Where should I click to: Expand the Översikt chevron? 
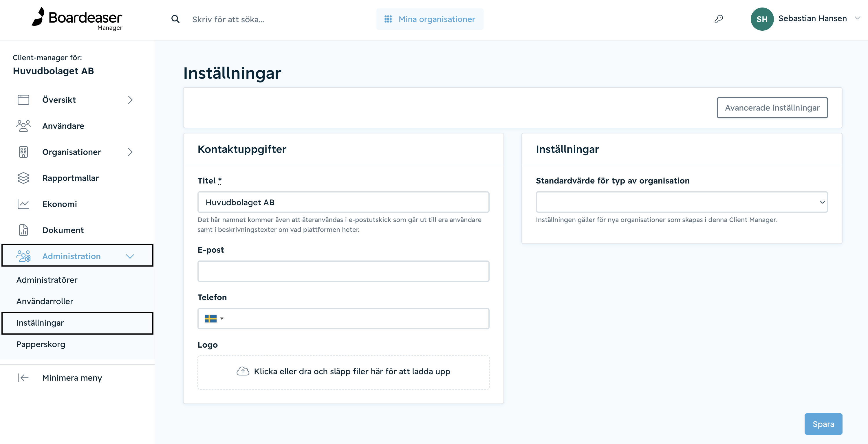point(130,100)
